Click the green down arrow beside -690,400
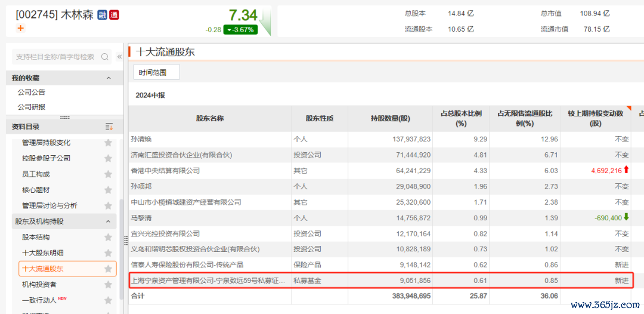The height and width of the screenshot is (314, 644). coord(626,217)
